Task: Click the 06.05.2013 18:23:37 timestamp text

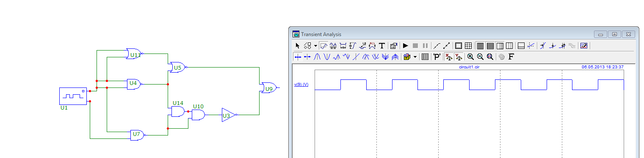Action: pyautogui.click(x=603, y=67)
